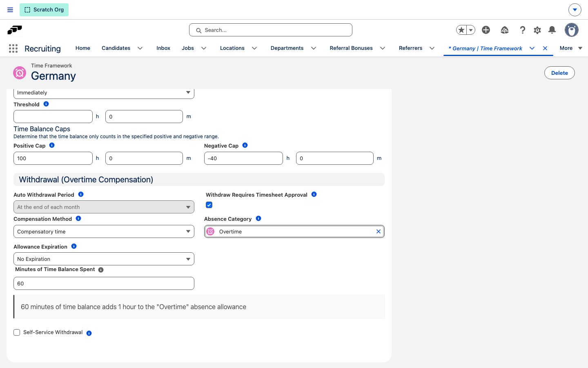Open the favorites list dropdown arrow
The width and height of the screenshot is (588, 368).
[x=471, y=30]
